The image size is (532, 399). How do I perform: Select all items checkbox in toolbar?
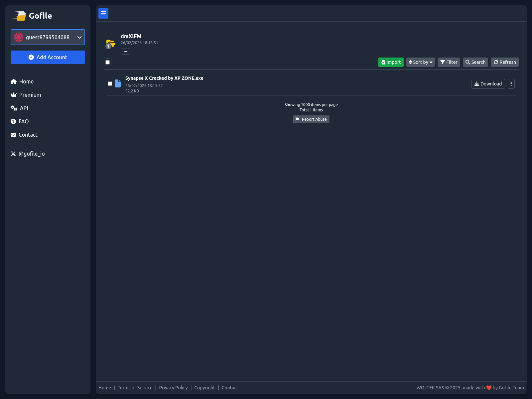[x=107, y=62]
